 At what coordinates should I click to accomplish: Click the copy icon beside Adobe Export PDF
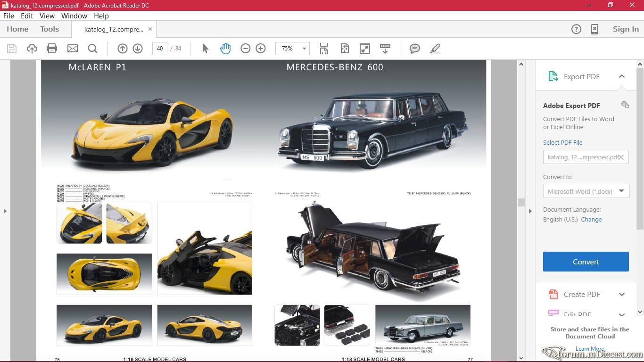(625, 105)
